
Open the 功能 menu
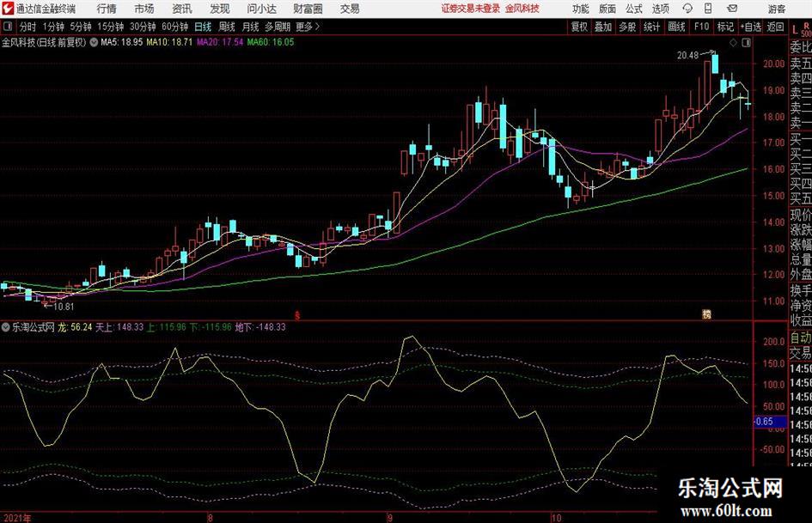pos(581,9)
